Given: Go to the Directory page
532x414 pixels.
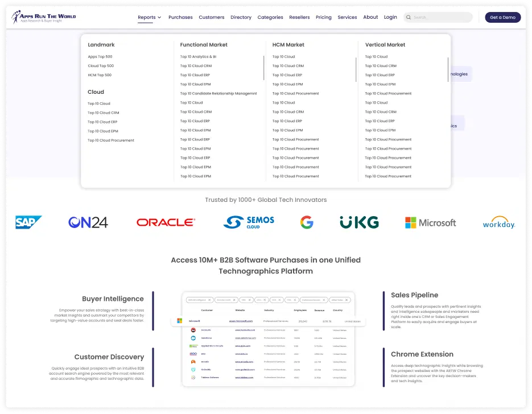Looking at the screenshot, I should tap(241, 17).
